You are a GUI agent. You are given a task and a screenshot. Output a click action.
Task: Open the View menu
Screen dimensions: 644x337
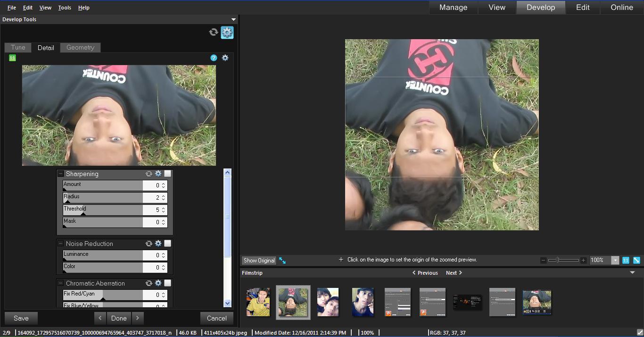coord(45,8)
